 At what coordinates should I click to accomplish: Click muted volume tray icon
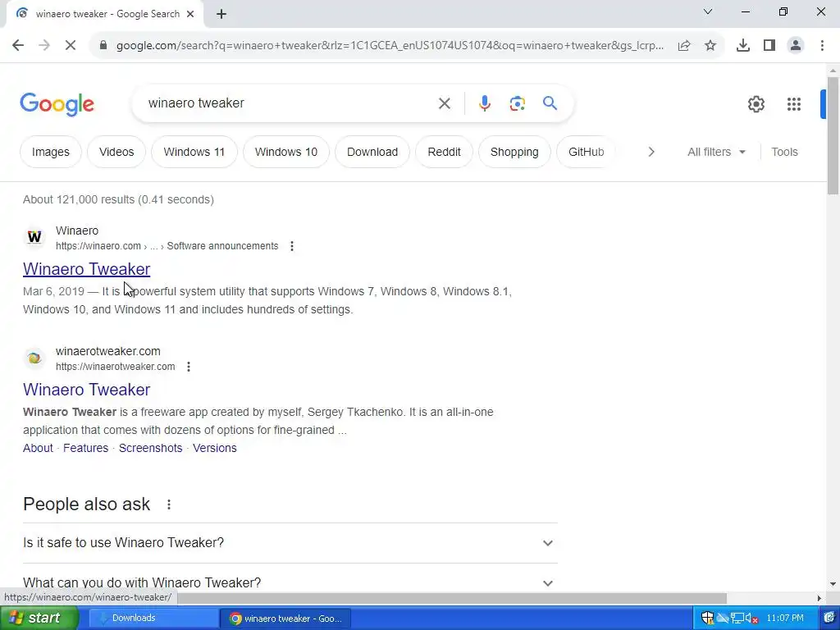click(x=751, y=619)
